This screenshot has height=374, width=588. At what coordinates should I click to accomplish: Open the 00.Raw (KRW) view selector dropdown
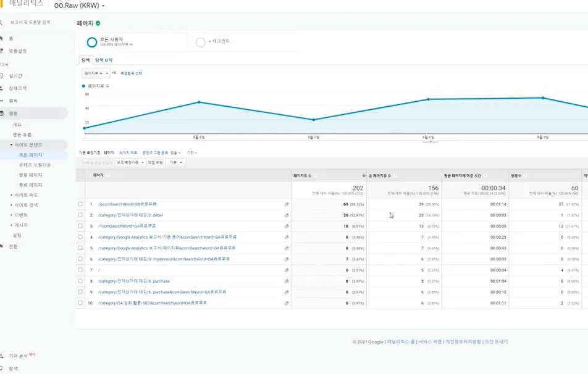coord(79,6)
